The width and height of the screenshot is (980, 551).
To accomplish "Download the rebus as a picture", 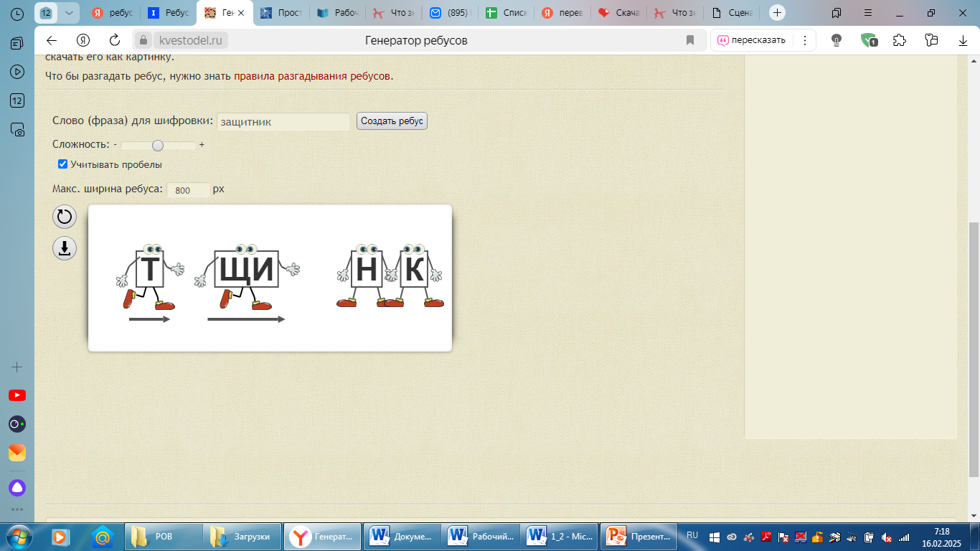I will coord(65,248).
